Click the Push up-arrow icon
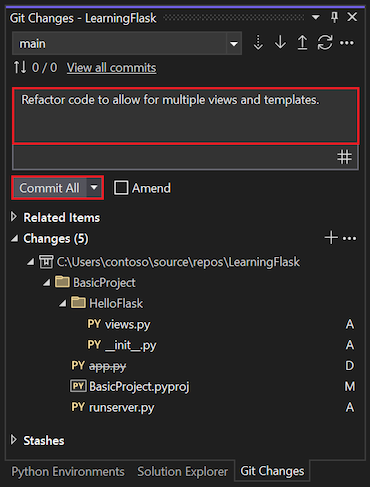The image size is (370, 487). point(302,43)
